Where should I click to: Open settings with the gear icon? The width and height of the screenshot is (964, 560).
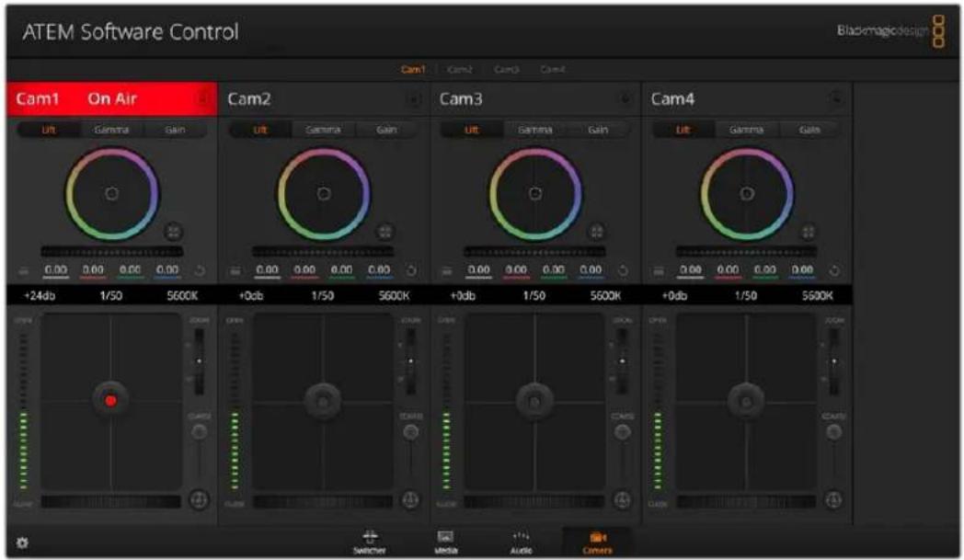click(22, 543)
